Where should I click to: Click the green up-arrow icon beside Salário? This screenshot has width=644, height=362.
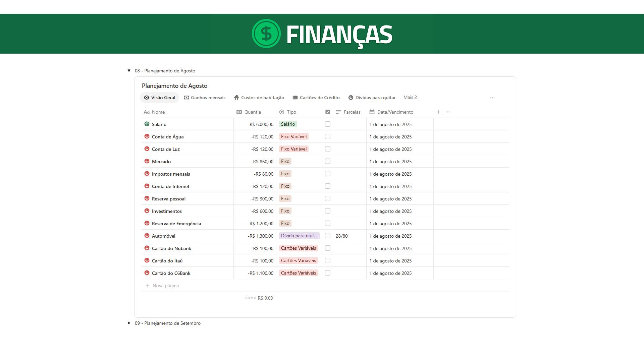coord(147,124)
